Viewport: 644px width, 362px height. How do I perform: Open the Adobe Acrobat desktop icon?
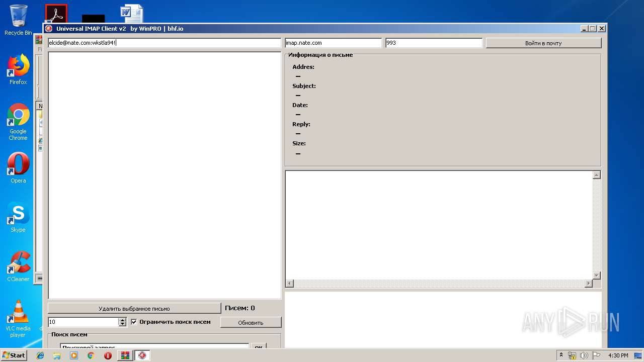[56, 14]
